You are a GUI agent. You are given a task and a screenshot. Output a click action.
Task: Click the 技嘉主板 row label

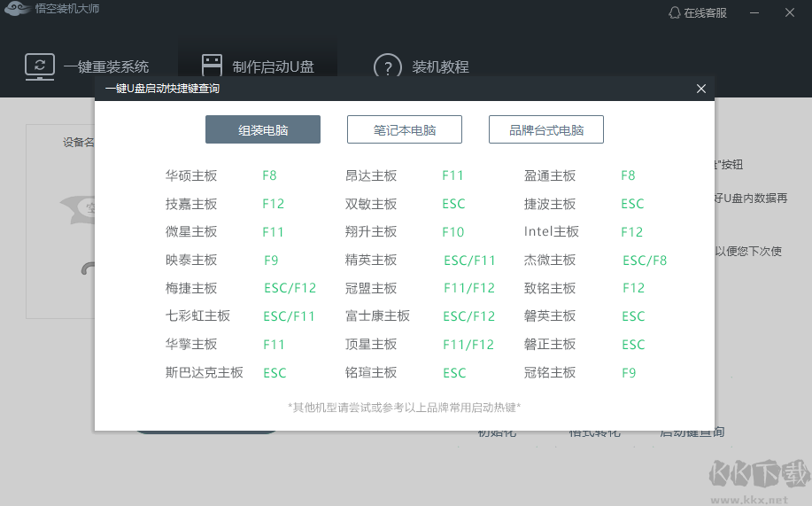(191, 204)
